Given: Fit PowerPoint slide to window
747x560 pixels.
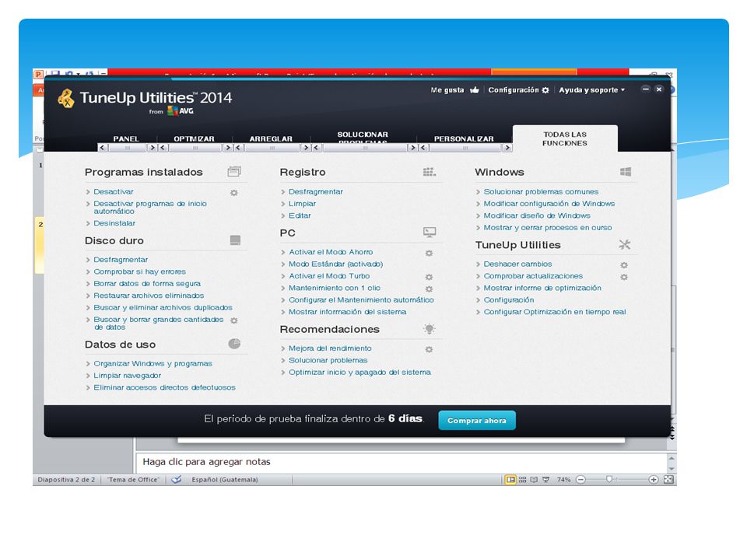Looking at the screenshot, I should click(668, 480).
